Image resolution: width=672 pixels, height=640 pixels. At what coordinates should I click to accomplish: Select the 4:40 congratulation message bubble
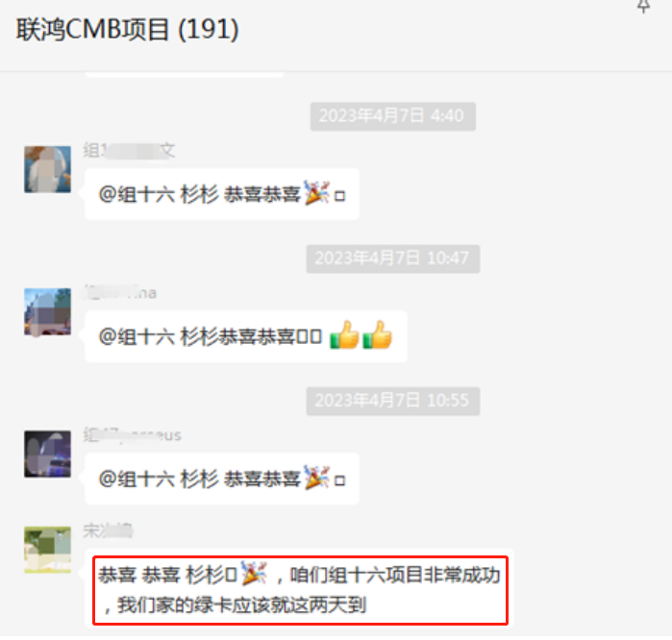(x=222, y=194)
